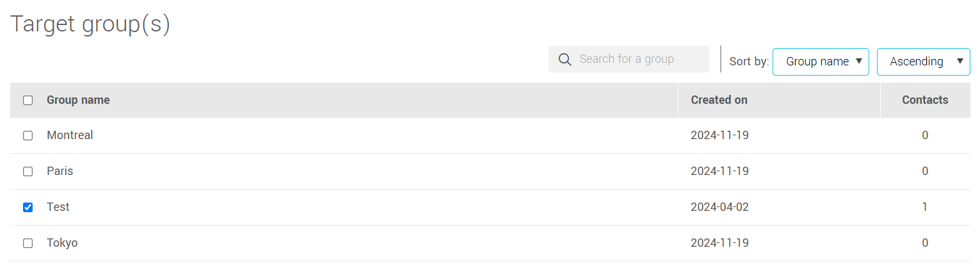980x266 pixels.
Task: Open the Montreal group
Action: [70, 136]
